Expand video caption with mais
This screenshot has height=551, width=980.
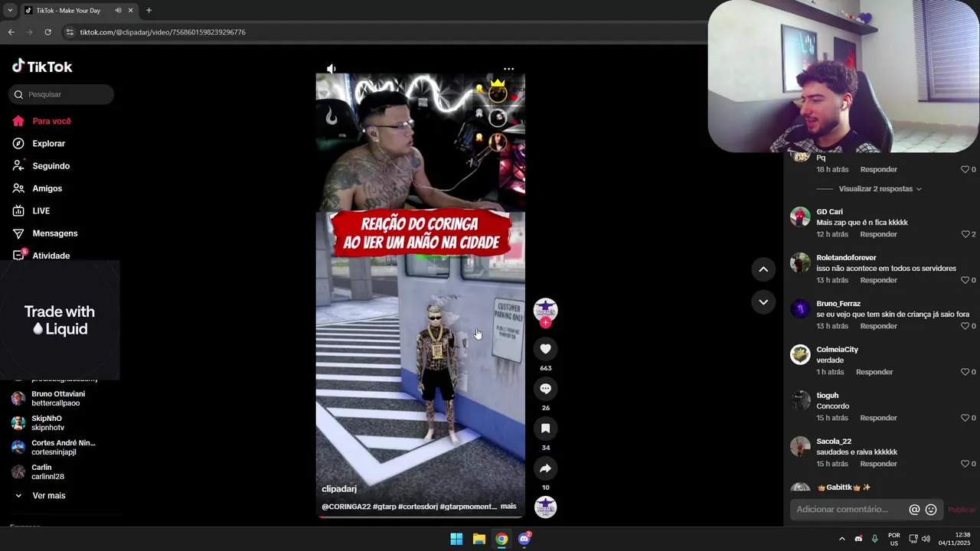508,507
